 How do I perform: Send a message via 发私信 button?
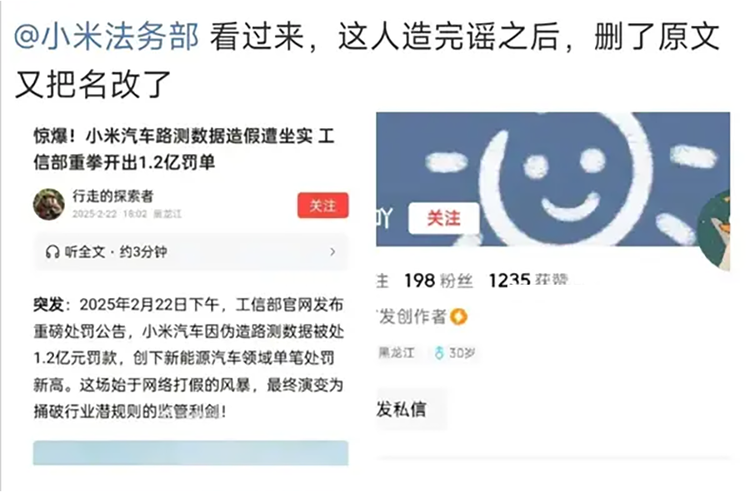coord(401,409)
